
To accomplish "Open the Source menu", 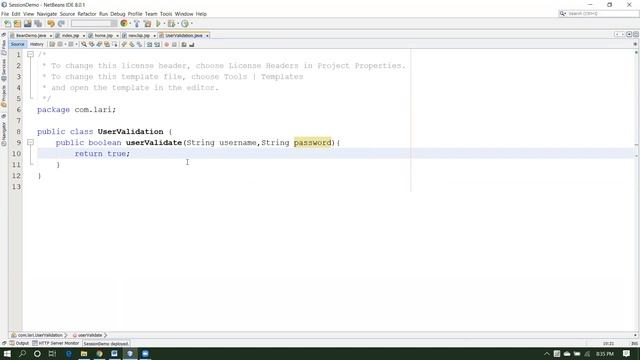I will pyautogui.click(x=67, y=14).
